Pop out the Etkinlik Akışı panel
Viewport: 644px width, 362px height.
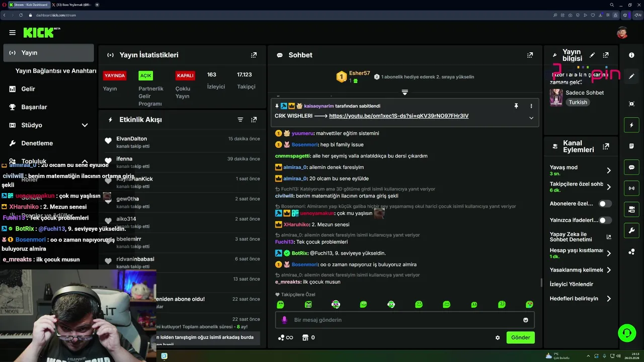click(254, 120)
